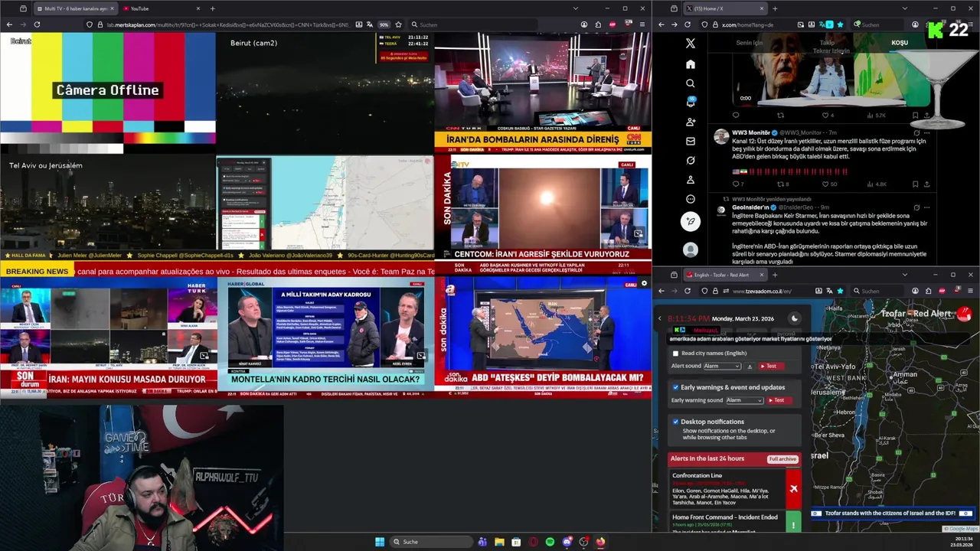Screen dimensions: 980x551
Task: Reload the Multi TV page
Action: point(37,24)
